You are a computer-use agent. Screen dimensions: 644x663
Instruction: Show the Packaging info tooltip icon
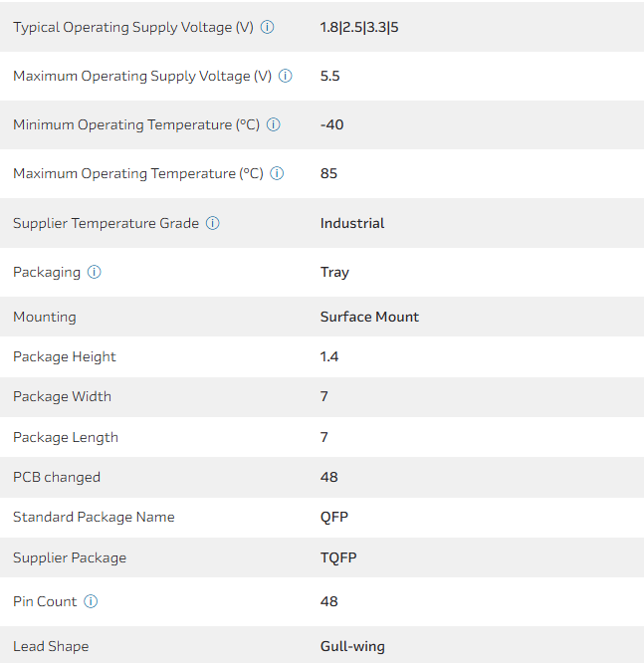tap(95, 272)
